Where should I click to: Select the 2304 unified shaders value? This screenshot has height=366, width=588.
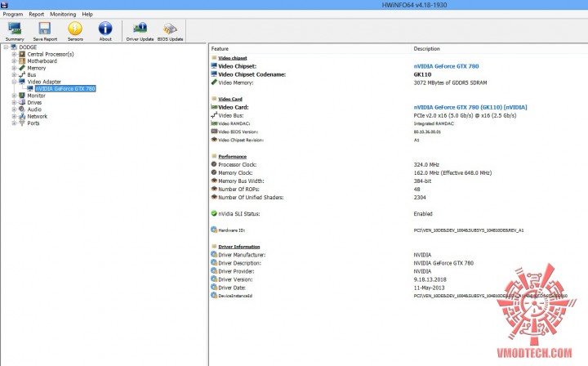420,197
